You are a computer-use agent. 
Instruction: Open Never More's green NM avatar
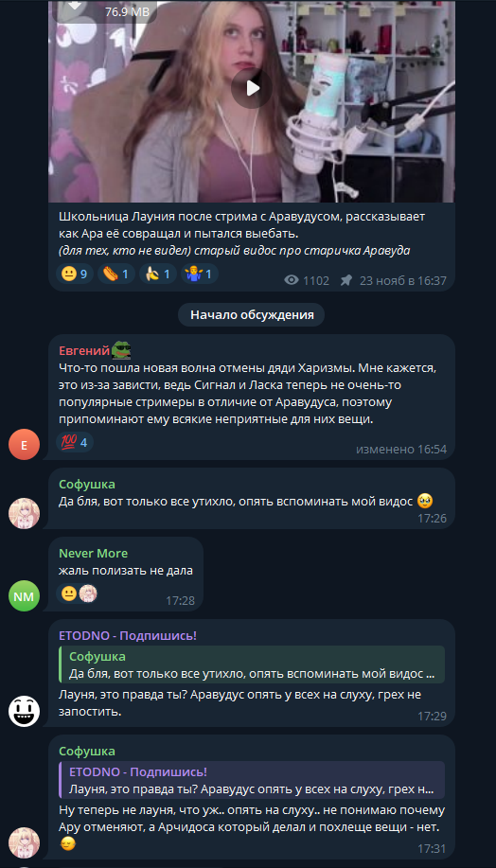click(x=24, y=595)
